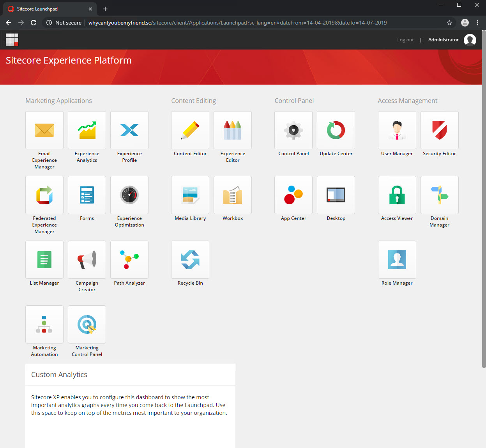Open List Manager tile
Image resolution: width=486 pixels, height=448 pixels.
click(x=44, y=260)
